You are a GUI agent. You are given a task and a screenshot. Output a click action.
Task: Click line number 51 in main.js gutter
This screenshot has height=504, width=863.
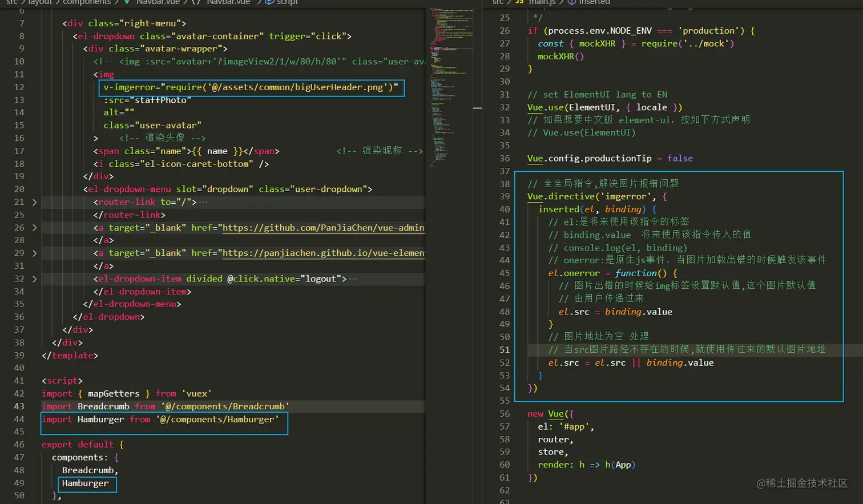tap(504, 349)
